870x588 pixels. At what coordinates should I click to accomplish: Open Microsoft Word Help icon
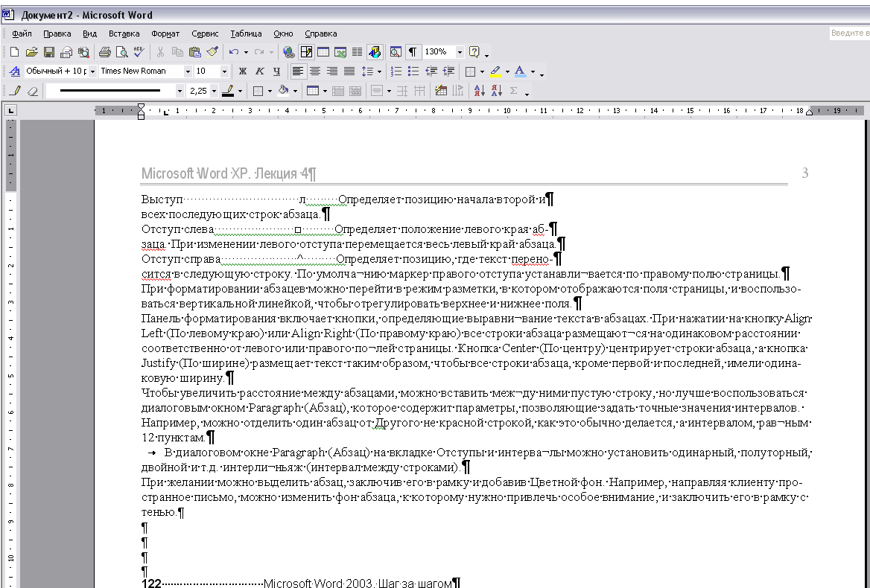(474, 52)
